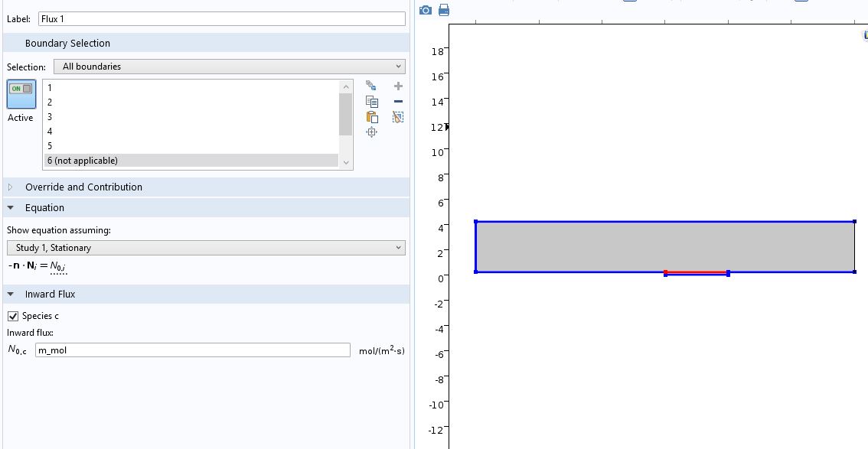Select boundary 3 in the selection list
Screen dimensions: 868x449
[x=50, y=117]
